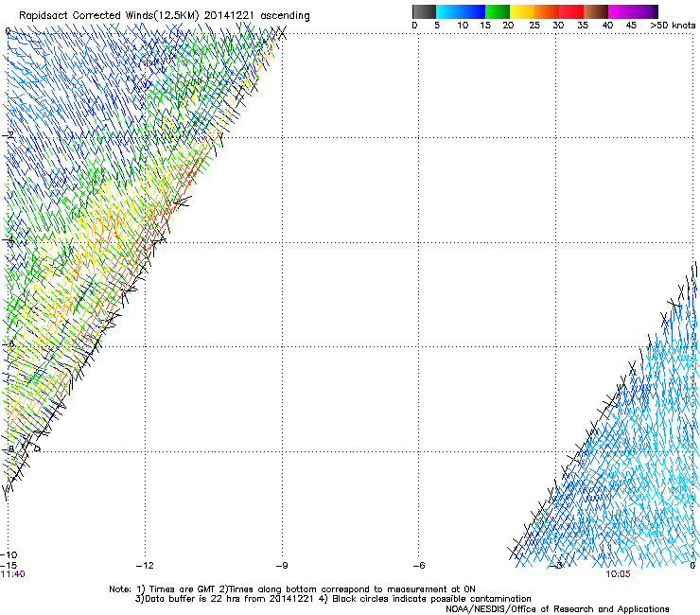The width and height of the screenshot is (700, 615).
Task: Click the longitude label '-15'
Action: point(9,566)
